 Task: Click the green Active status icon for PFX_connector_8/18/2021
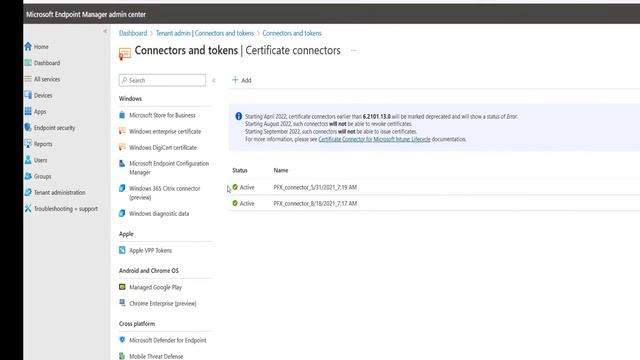[235, 203]
